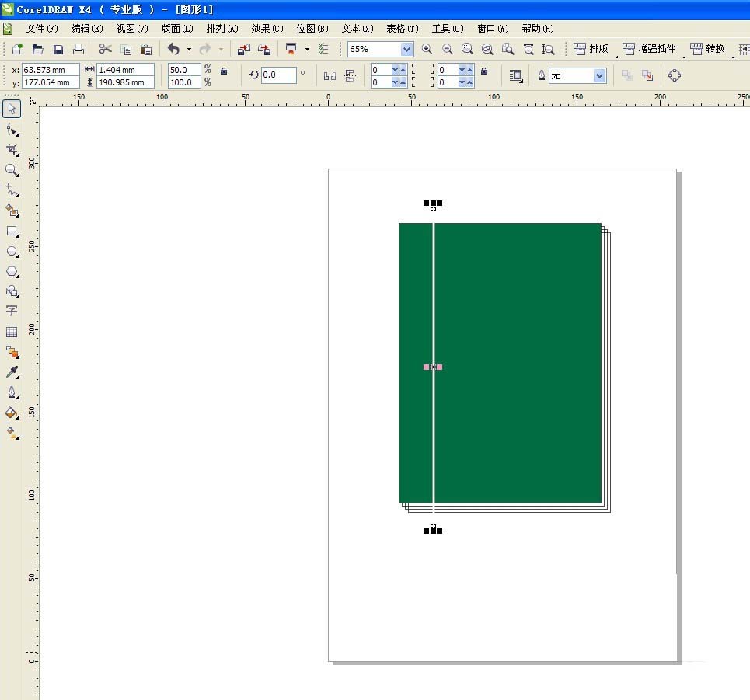Select the Text tool (字)
This screenshot has height=700, width=750.
tap(12, 311)
